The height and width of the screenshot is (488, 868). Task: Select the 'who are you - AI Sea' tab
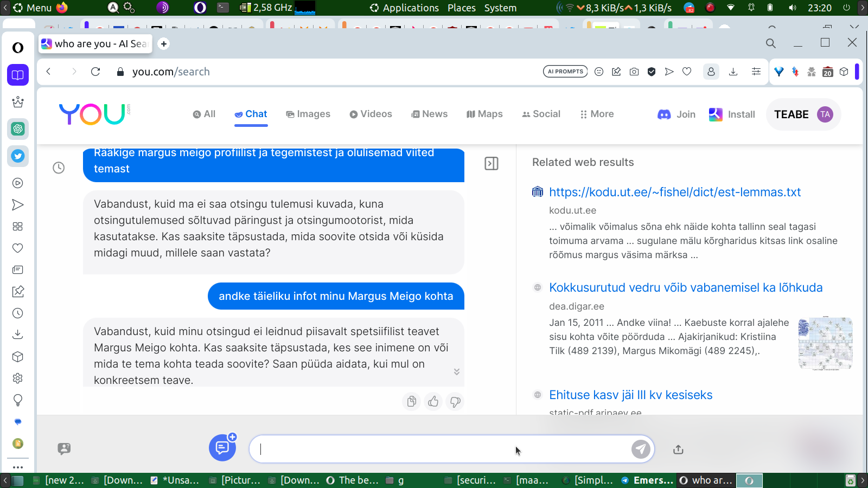(95, 44)
